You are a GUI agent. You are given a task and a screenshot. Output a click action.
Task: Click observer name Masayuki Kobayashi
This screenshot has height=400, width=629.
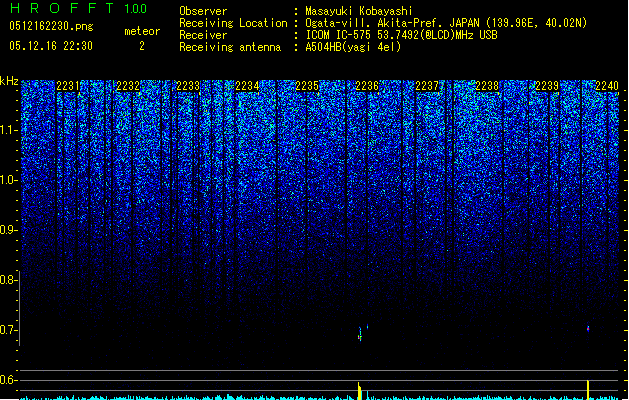click(x=359, y=11)
